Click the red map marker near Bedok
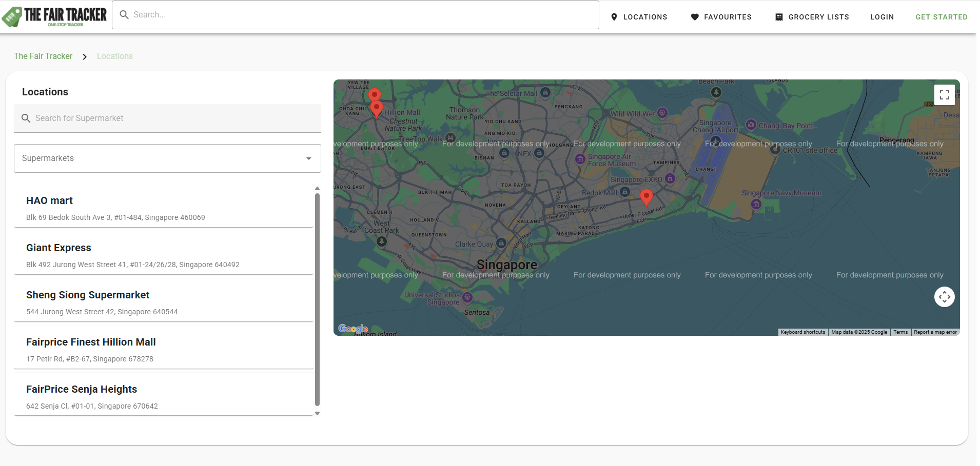980x466 pixels. pyautogui.click(x=646, y=197)
